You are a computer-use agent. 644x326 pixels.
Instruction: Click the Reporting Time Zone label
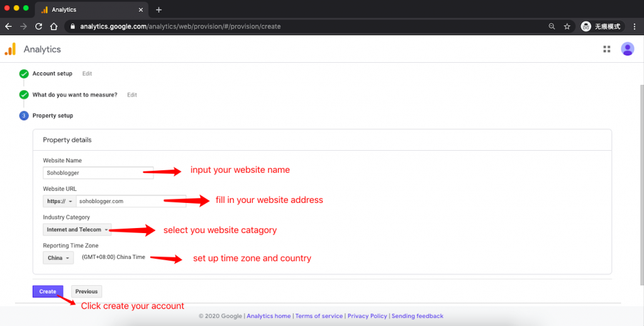pyautogui.click(x=70, y=246)
